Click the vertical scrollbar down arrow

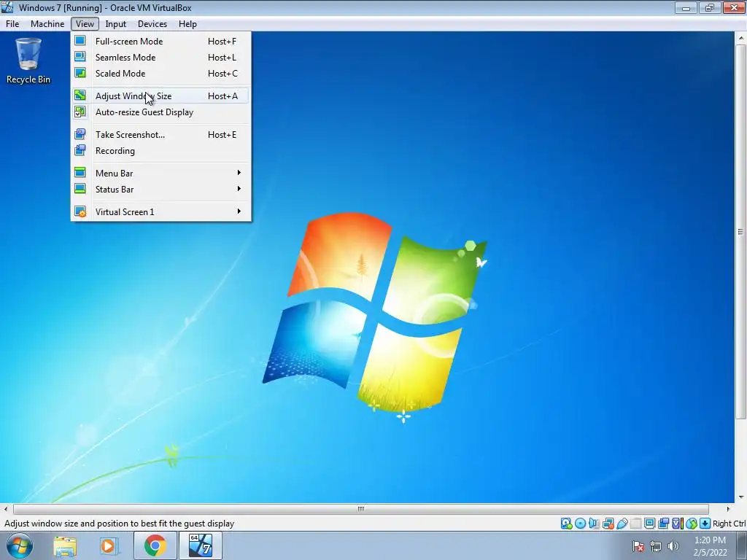[740, 497]
